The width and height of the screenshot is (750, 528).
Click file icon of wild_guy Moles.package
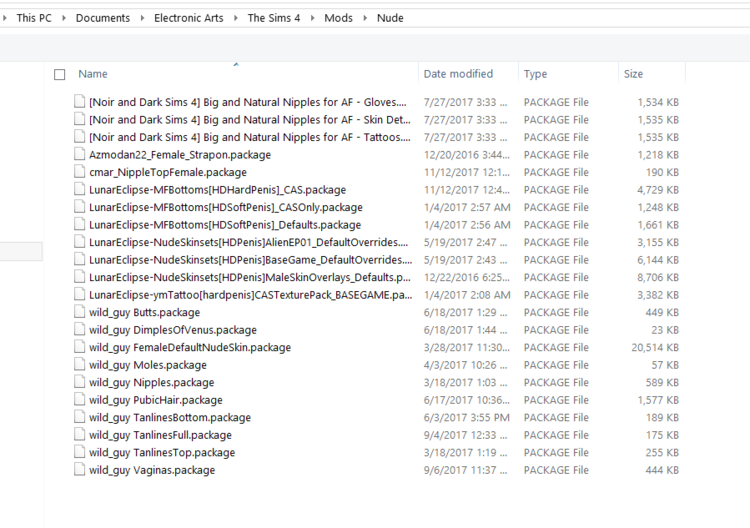pos(79,364)
